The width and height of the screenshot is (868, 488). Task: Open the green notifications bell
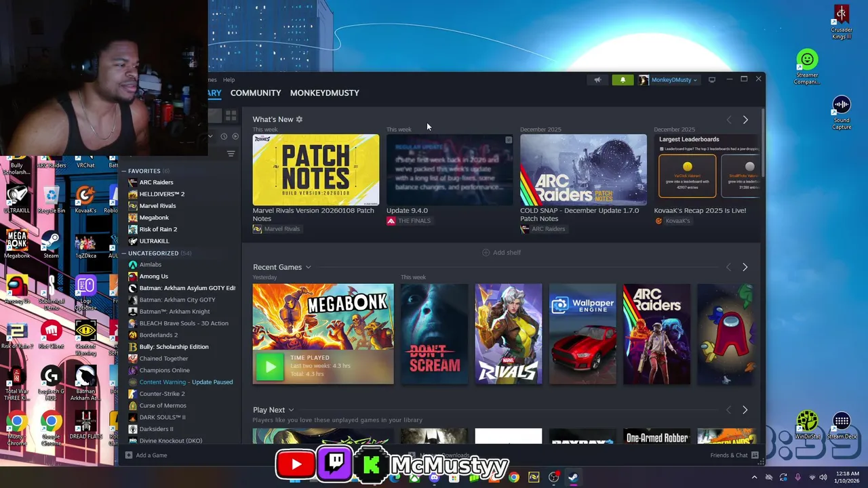pos(623,80)
